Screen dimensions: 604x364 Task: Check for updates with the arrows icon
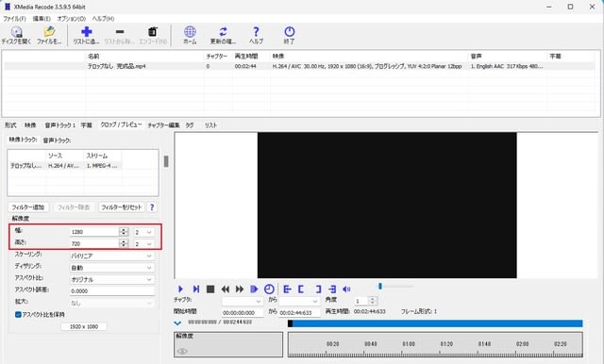(x=223, y=36)
